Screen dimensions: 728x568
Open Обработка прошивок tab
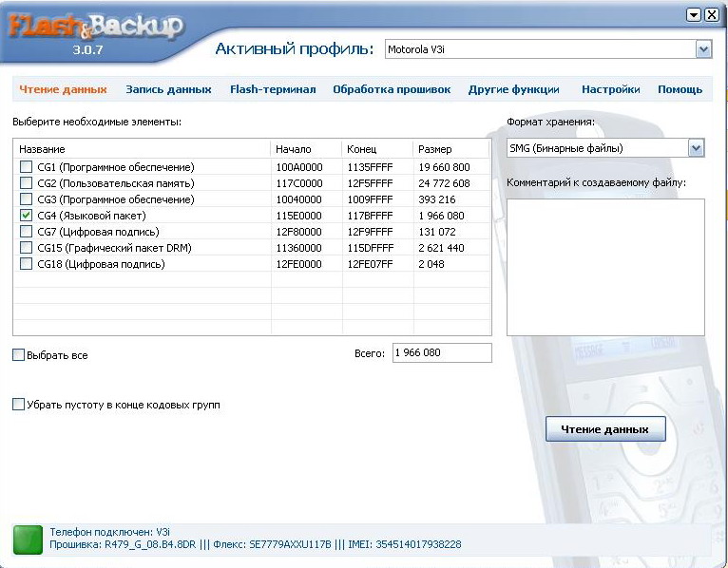[392, 89]
